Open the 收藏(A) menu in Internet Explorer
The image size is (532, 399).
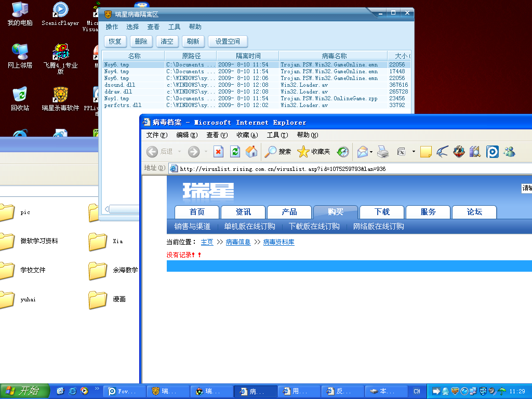point(247,135)
